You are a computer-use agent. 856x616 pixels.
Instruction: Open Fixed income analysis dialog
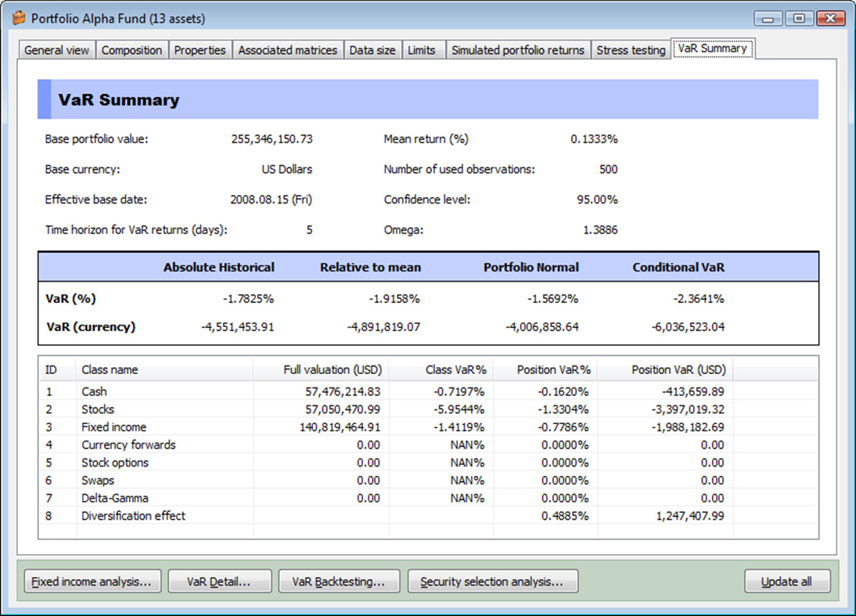coord(92,582)
